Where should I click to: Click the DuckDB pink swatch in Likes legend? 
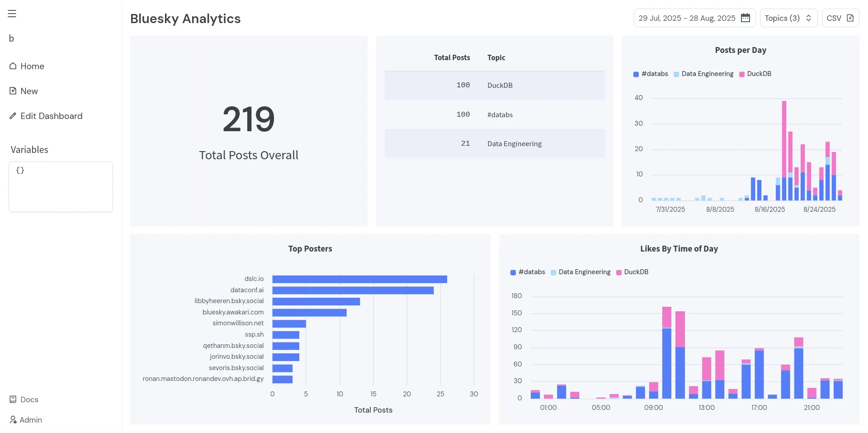(619, 272)
